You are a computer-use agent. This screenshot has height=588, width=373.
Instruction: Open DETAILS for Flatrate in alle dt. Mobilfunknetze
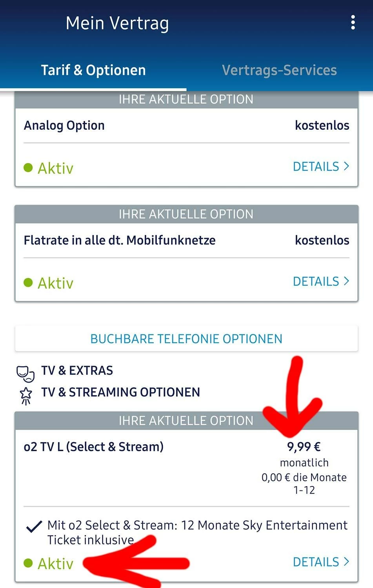[x=320, y=281]
